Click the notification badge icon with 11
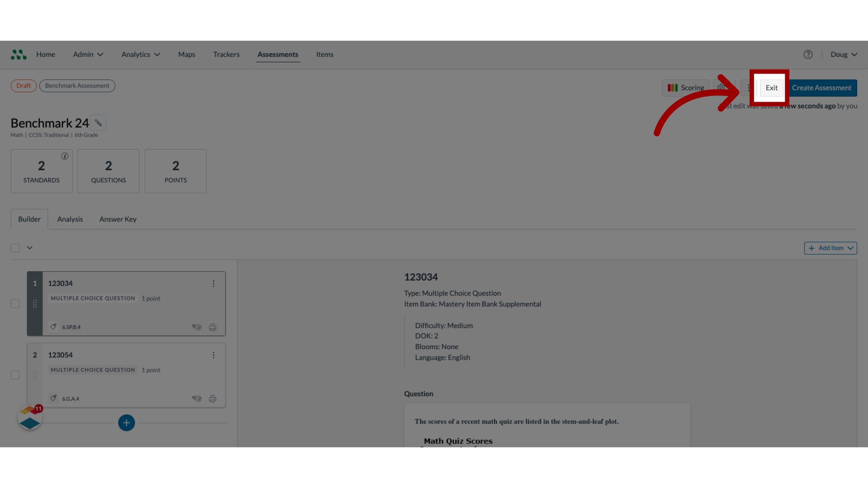868x488 pixels. pos(38,408)
